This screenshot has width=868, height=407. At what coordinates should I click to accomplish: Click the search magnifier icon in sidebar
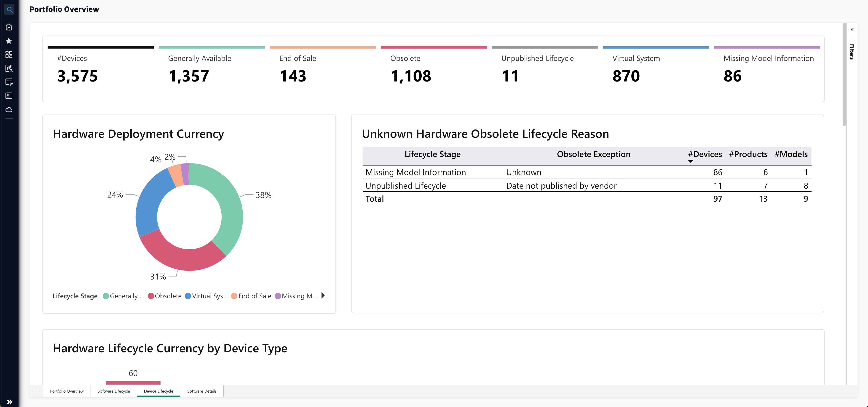(9, 10)
